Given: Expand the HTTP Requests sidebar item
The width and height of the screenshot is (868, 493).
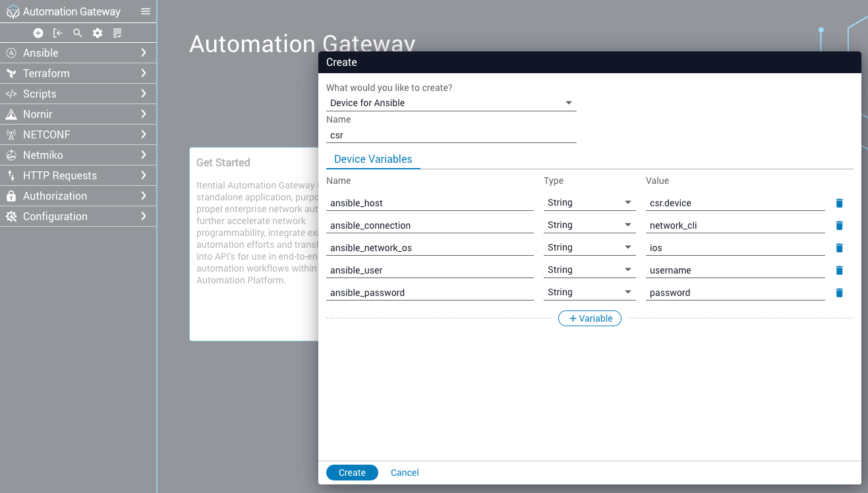Looking at the screenshot, I should (x=78, y=175).
